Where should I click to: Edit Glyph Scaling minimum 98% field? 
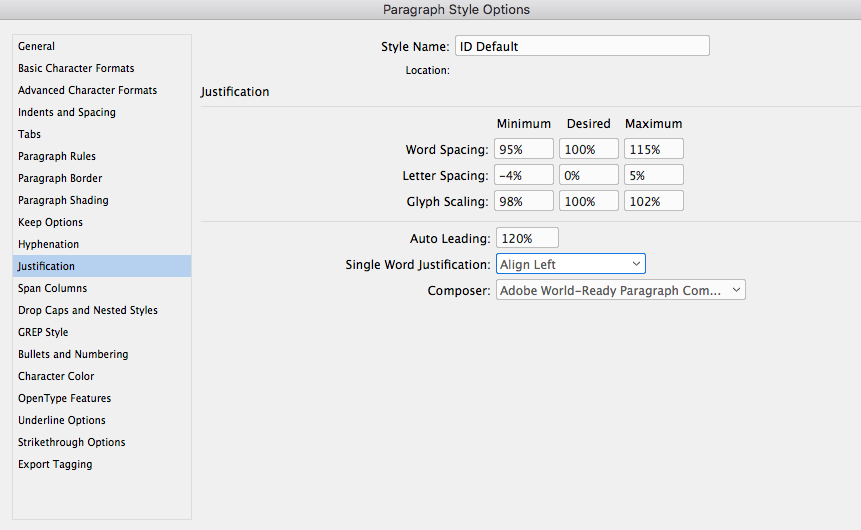[x=524, y=201]
